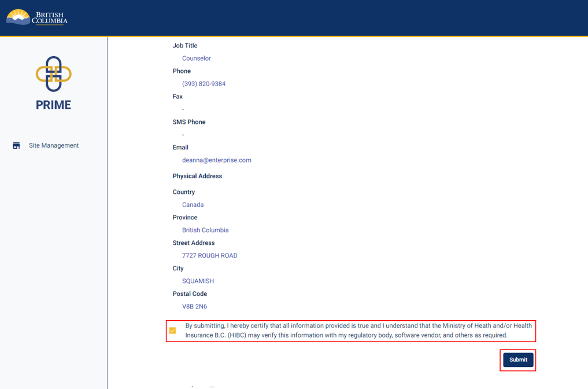588x389 pixels.
Task: Click the Counselor job title value
Action: coord(196,58)
